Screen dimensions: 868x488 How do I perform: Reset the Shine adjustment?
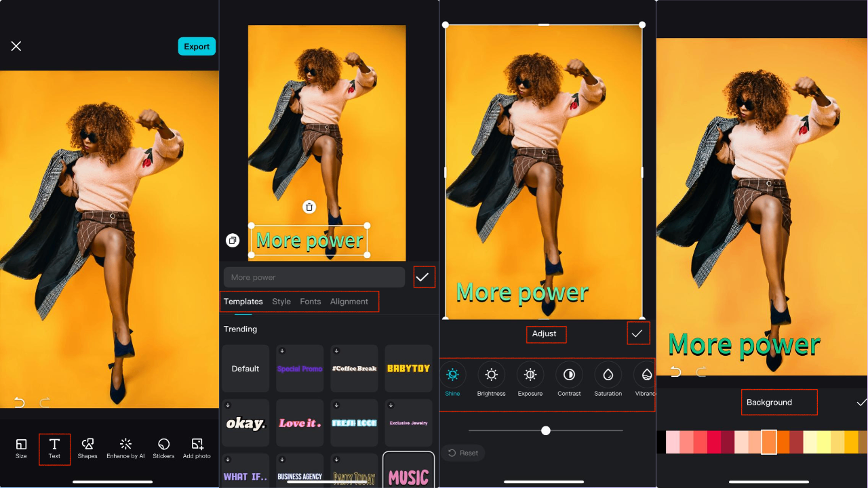pos(462,452)
